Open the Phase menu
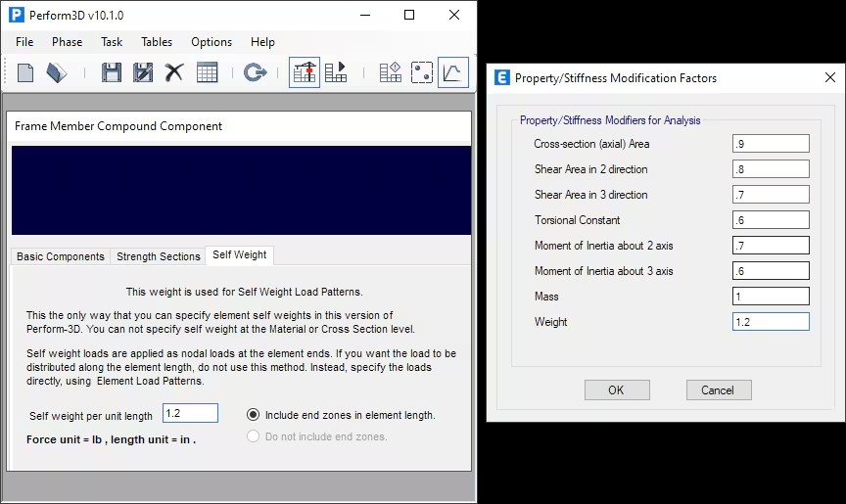Screen dimensions: 846x504 [67, 42]
